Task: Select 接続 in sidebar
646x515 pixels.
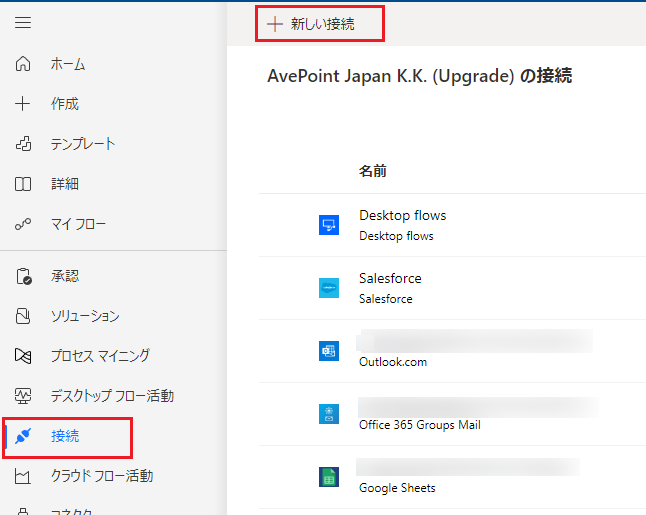Action: coord(65,436)
